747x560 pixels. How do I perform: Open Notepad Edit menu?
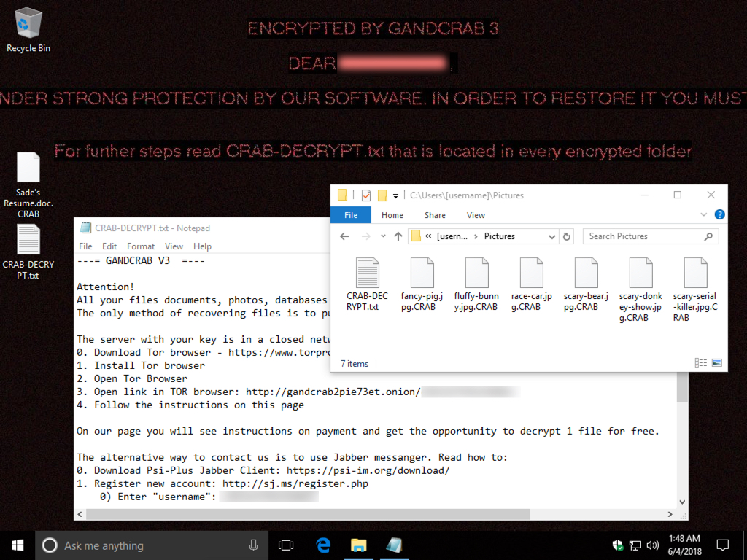pos(109,246)
